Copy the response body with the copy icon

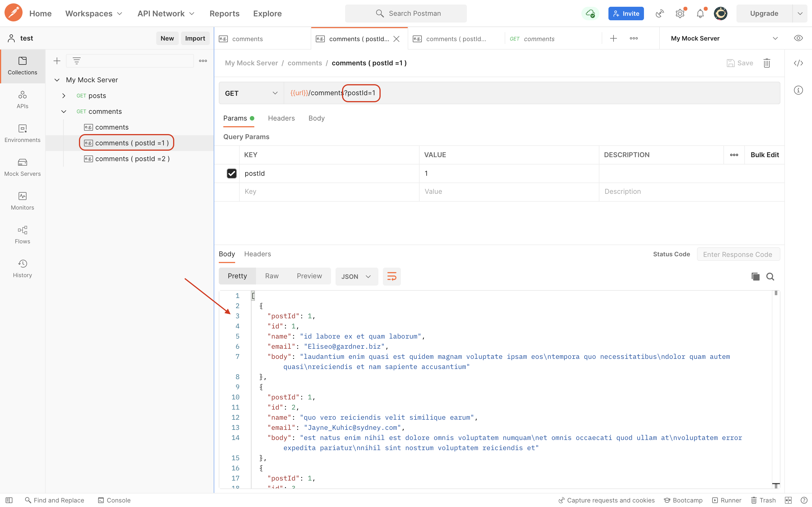coord(755,277)
